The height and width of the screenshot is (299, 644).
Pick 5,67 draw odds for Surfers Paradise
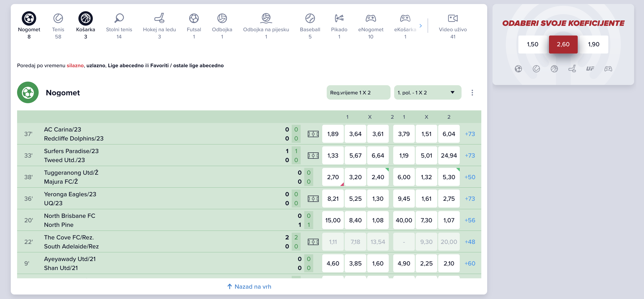355,156
